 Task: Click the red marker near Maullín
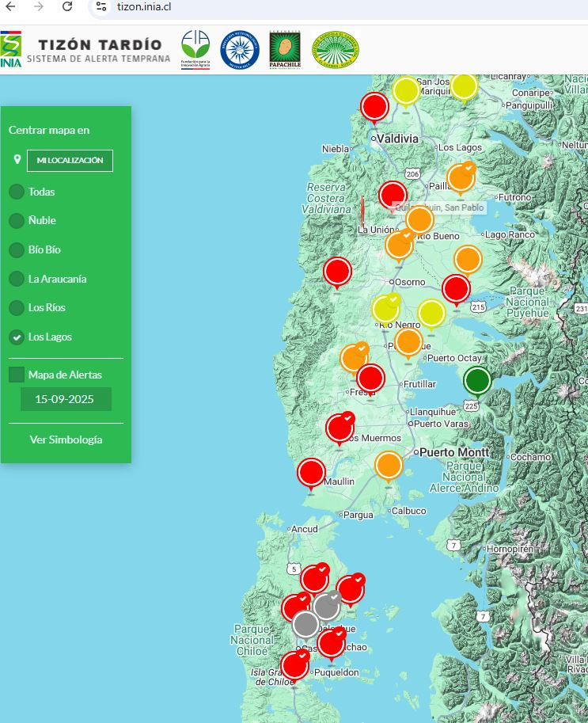(x=311, y=474)
